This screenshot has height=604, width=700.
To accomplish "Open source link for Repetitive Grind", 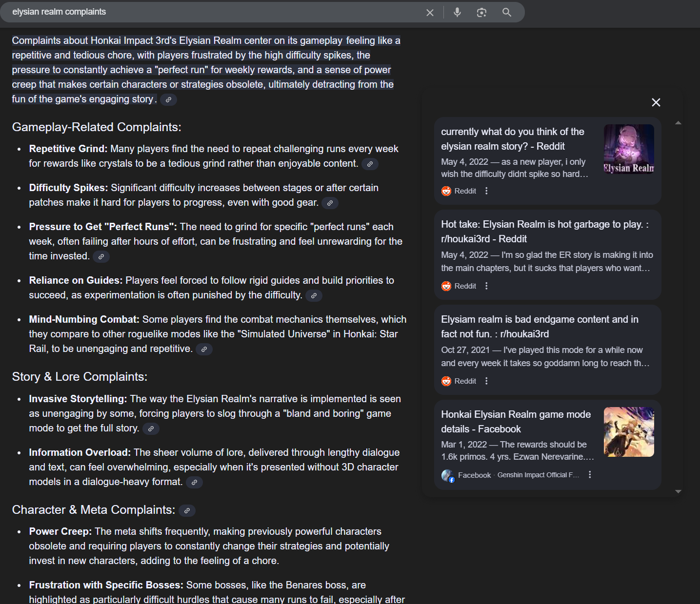I will (x=370, y=164).
